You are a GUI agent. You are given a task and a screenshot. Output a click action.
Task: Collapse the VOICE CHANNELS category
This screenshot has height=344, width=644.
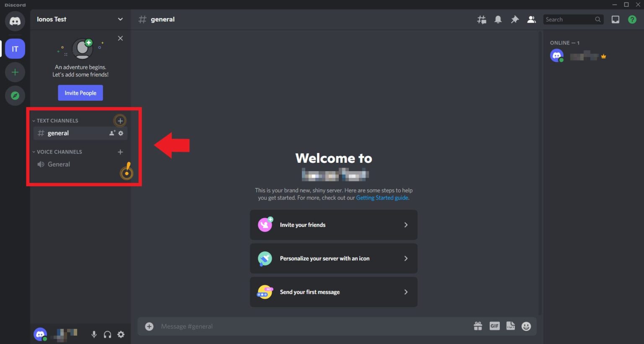pos(59,151)
